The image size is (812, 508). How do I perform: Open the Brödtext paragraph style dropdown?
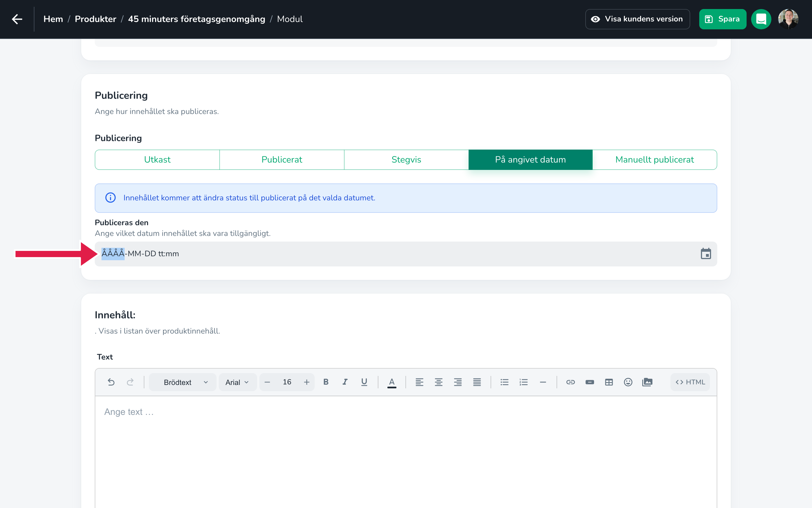(182, 382)
